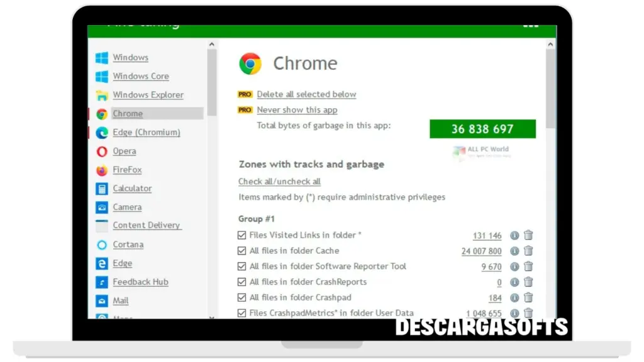The height and width of the screenshot is (362, 644).
Task: Click the sidebar scrollbar thumb
Action: [x=211, y=82]
